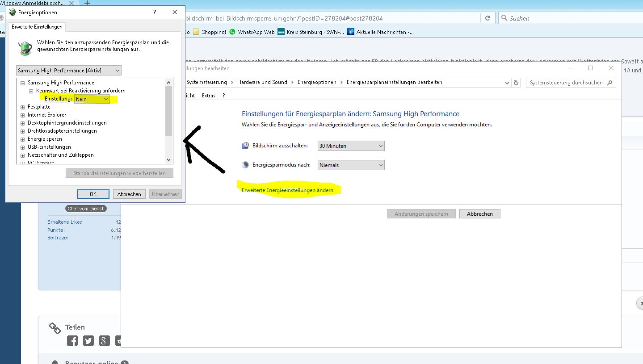
Task: Open the Energiesparmodus nach dropdown
Action: (351, 165)
